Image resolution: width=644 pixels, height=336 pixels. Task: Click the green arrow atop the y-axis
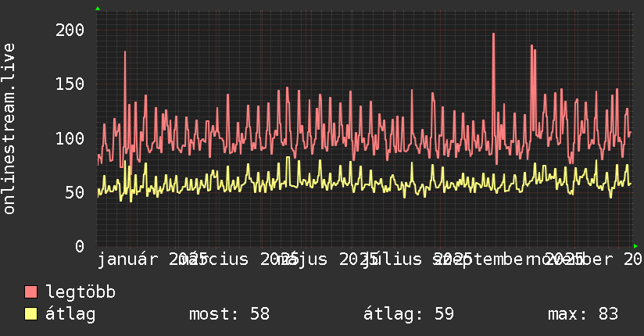[x=98, y=9]
